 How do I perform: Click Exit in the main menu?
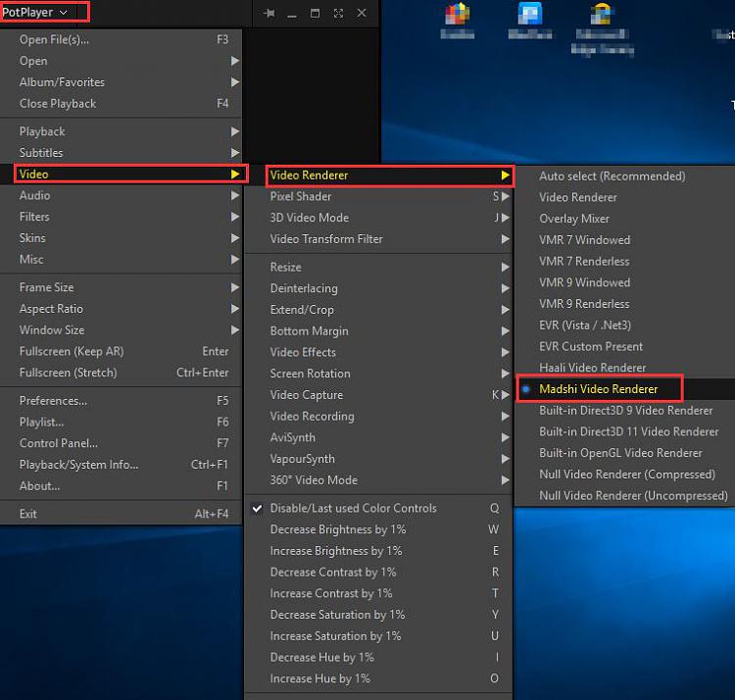tap(28, 514)
